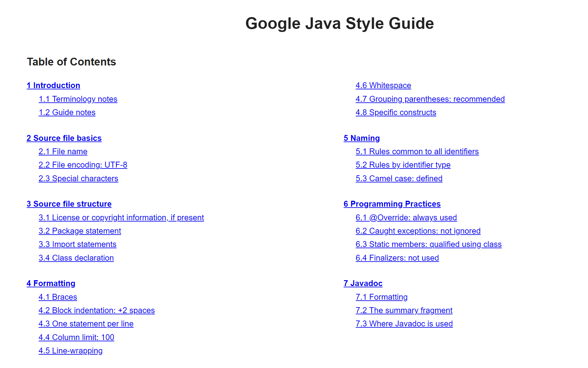Open '6.4 Finalizers: not used' link

point(397,258)
